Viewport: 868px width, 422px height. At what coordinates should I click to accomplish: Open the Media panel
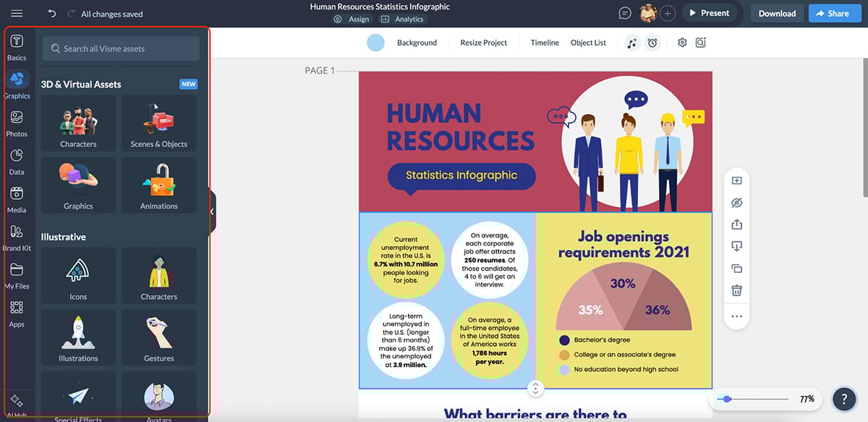tap(17, 199)
